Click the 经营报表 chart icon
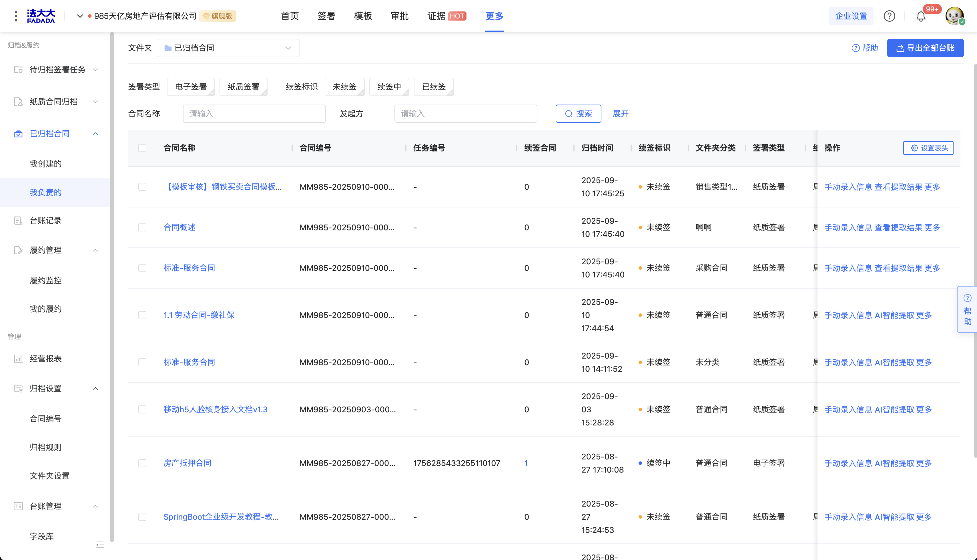Screen dimensions: 977x560 point(18,359)
